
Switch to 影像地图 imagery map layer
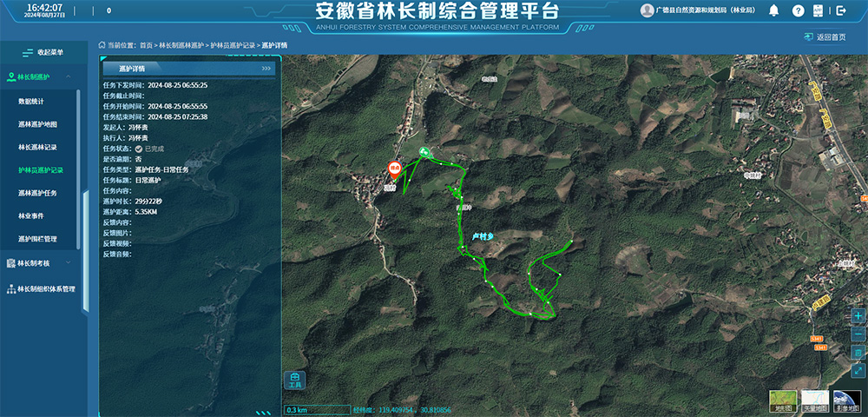pos(846,400)
